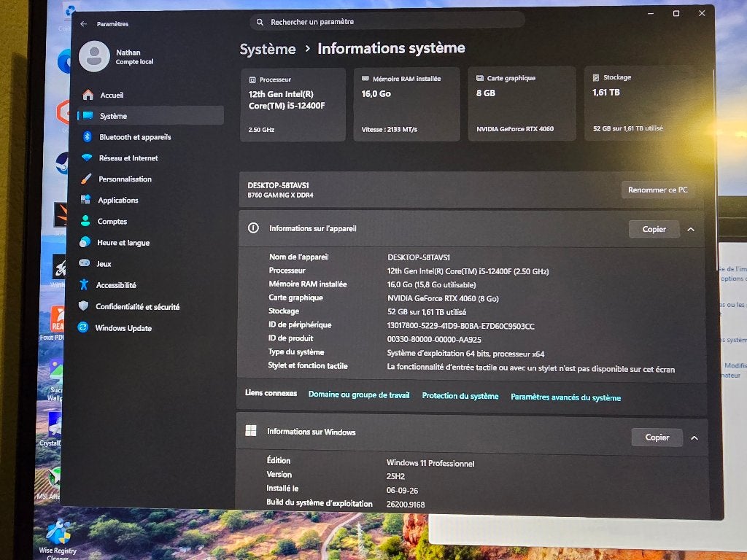Click Nathan's user avatar picture
Viewport: 747px width, 560px height.
coord(94,56)
